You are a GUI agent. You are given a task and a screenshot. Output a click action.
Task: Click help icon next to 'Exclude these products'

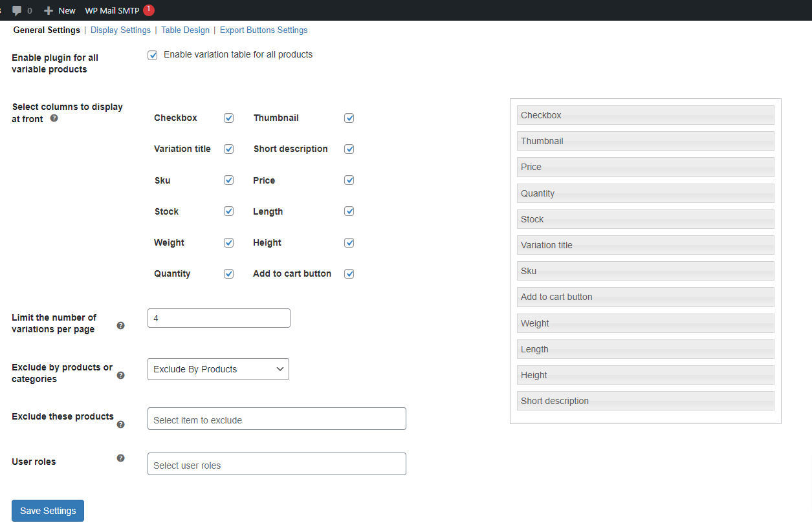(121, 425)
